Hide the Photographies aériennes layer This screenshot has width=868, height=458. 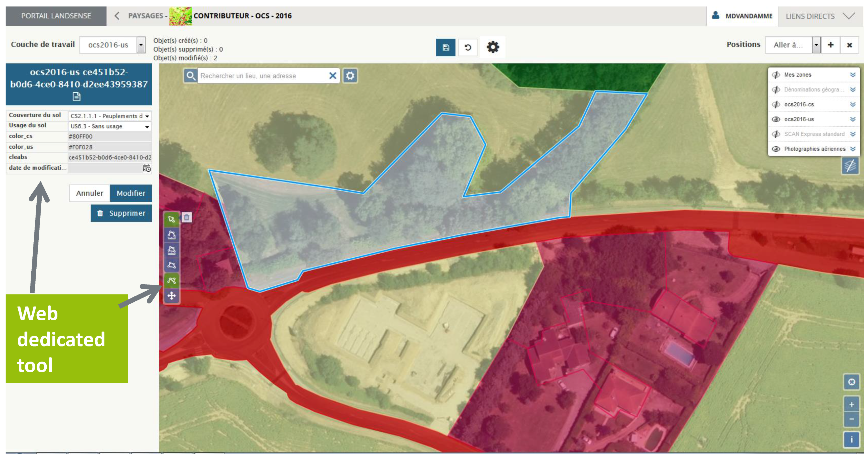776,149
